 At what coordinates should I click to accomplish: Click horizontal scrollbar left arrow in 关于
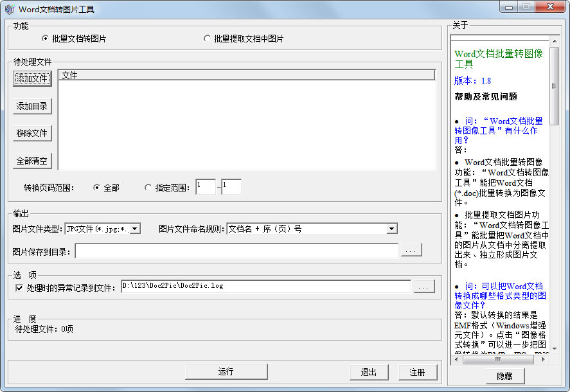pyautogui.click(x=457, y=360)
